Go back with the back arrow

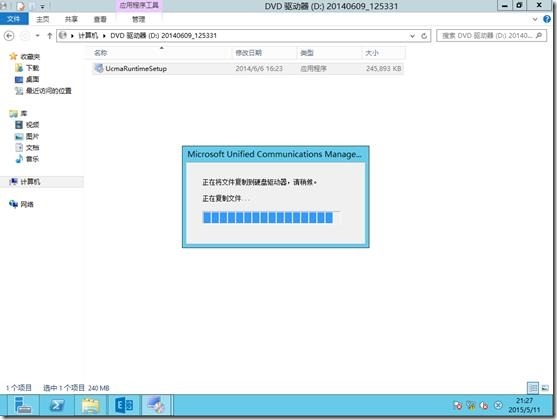tap(9, 36)
